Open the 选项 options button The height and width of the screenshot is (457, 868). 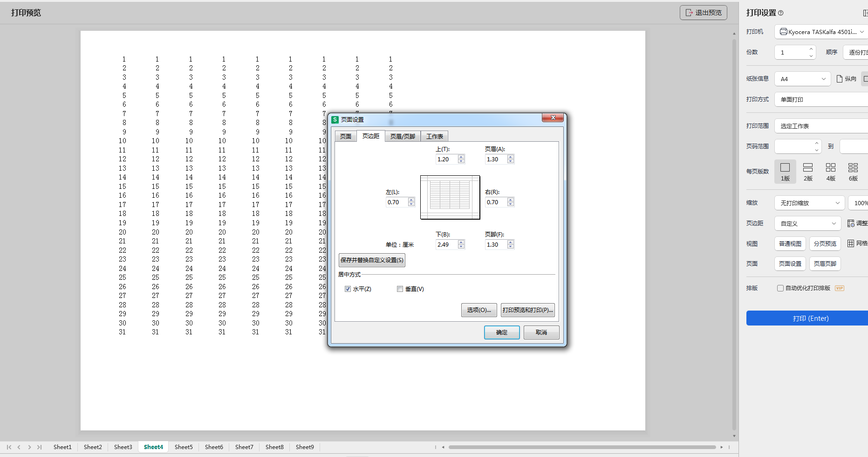click(x=479, y=310)
